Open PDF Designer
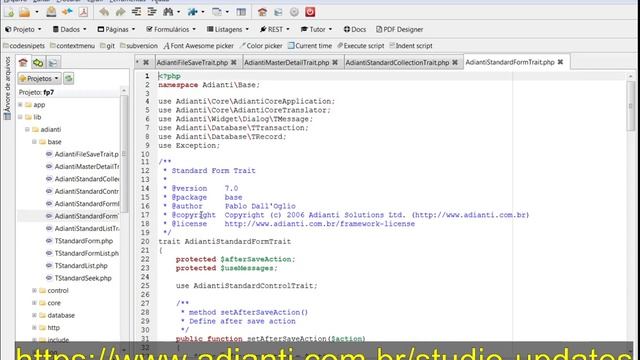Viewport: 640px width, 360px height. (x=400, y=29)
